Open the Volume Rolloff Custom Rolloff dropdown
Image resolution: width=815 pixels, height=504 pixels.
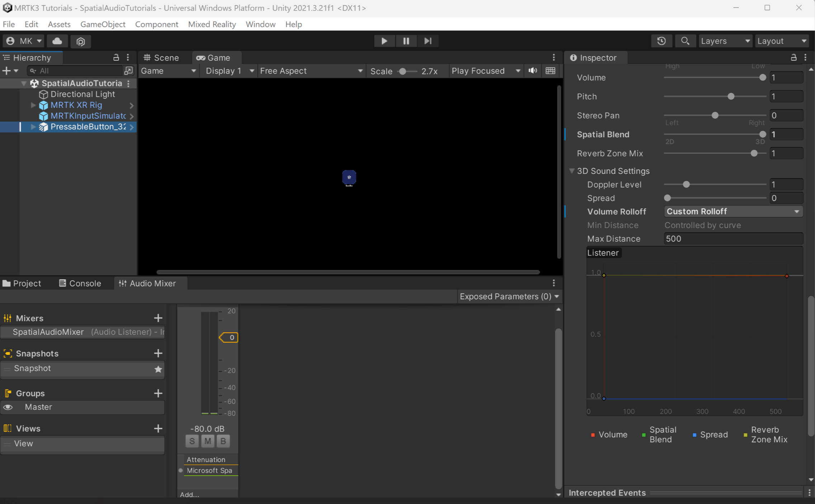[x=733, y=211]
